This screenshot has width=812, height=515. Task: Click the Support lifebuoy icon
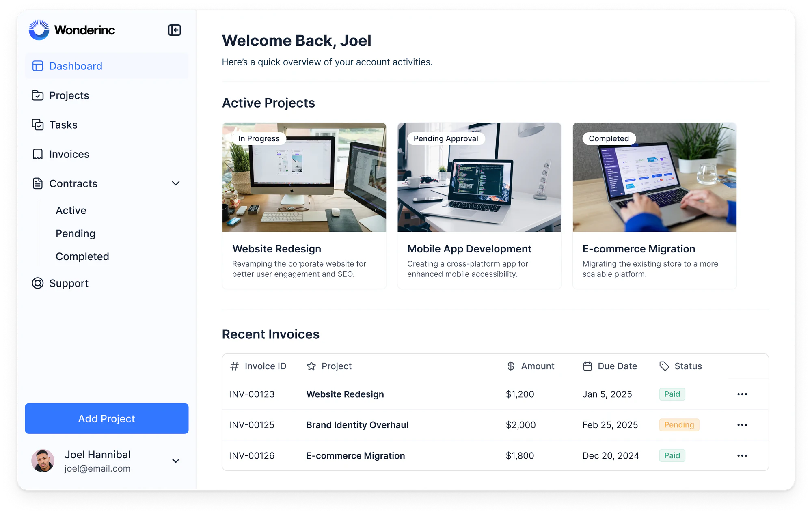(38, 283)
